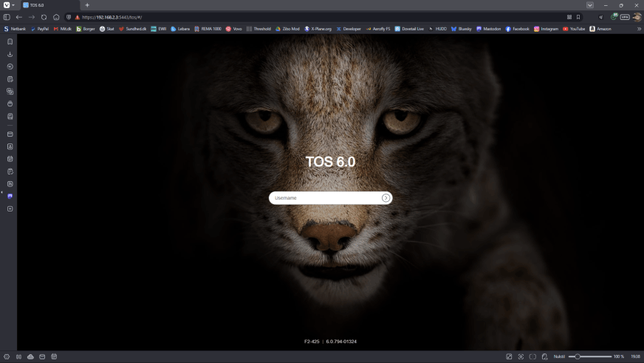The image size is (644, 363).
Task: Open a new tab with plus button
Action: [87, 5]
